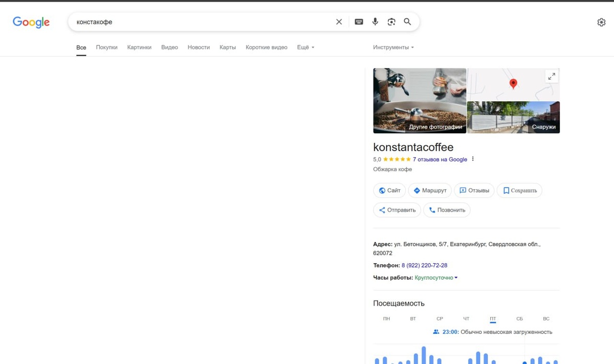Select ВС day in Посещаемость
The image size is (614, 364).
[546, 318]
